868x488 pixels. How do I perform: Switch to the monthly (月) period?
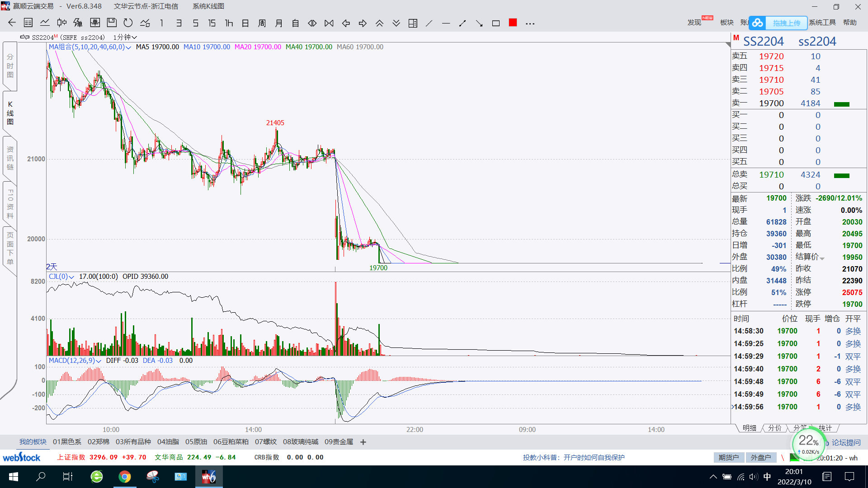279,23
